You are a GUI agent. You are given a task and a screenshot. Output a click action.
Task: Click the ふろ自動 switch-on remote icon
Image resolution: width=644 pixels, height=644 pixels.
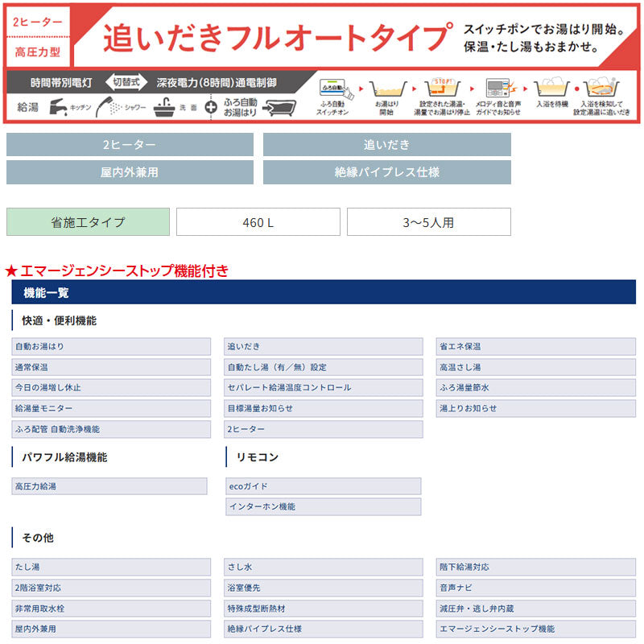click(336, 89)
